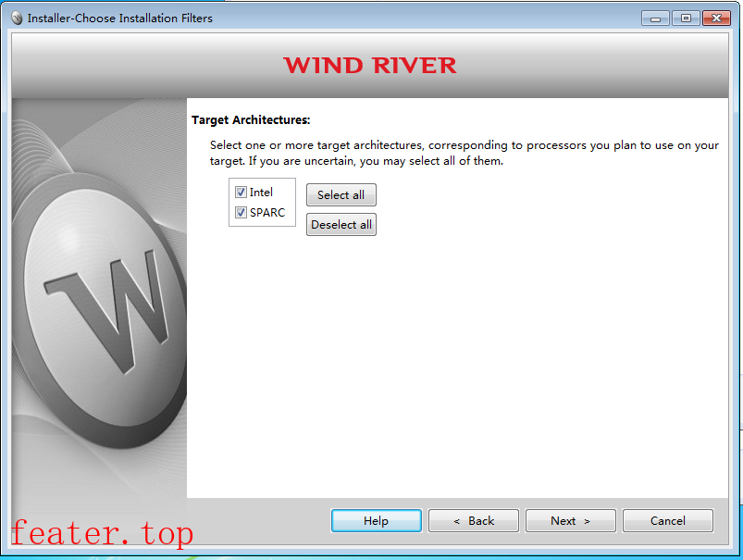Proceed with the Next button
This screenshot has height=560, width=743.
(x=571, y=520)
